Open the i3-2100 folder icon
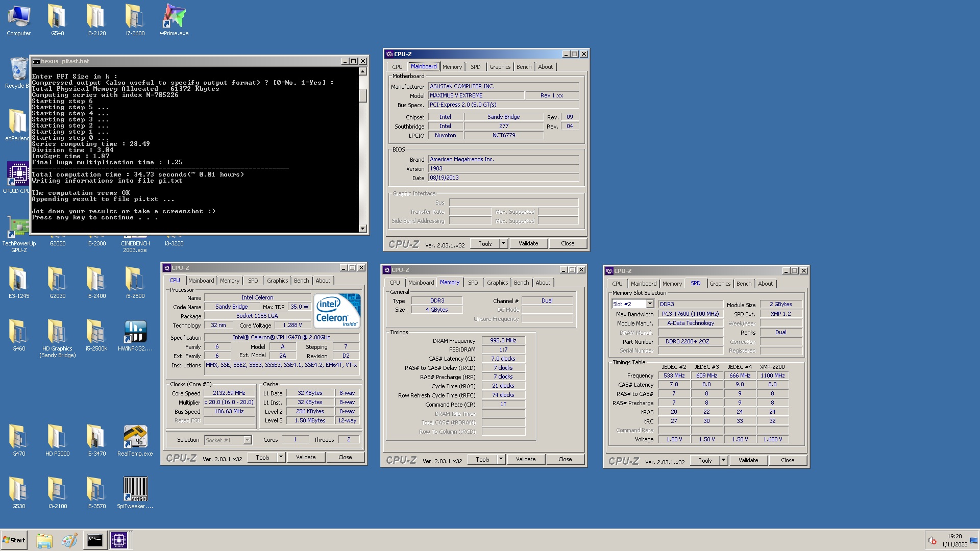980x551 pixels. pyautogui.click(x=57, y=493)
